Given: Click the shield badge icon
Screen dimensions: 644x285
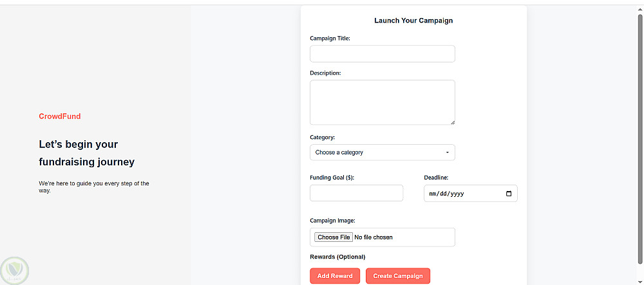Looking at the screenshot, I should (14, 271).
